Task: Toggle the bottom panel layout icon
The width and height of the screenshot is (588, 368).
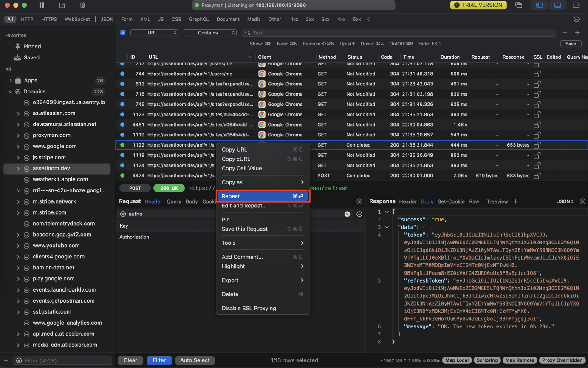Action: click(558, 5)
